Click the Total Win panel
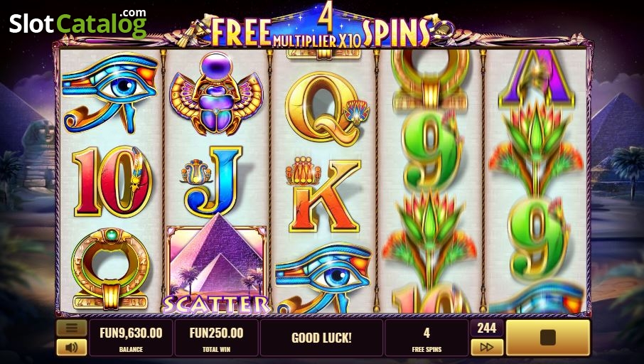The height and width of the screenshot is (364, 644). tap(217, 338)
